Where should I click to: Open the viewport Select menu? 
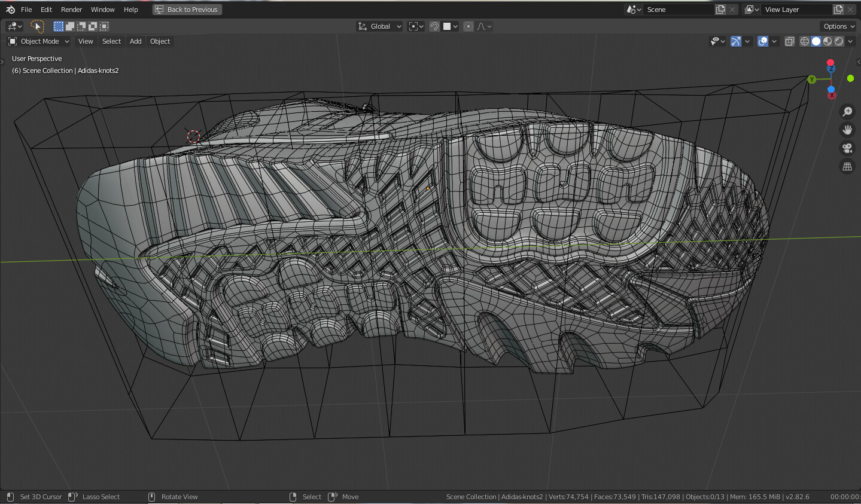111,41
